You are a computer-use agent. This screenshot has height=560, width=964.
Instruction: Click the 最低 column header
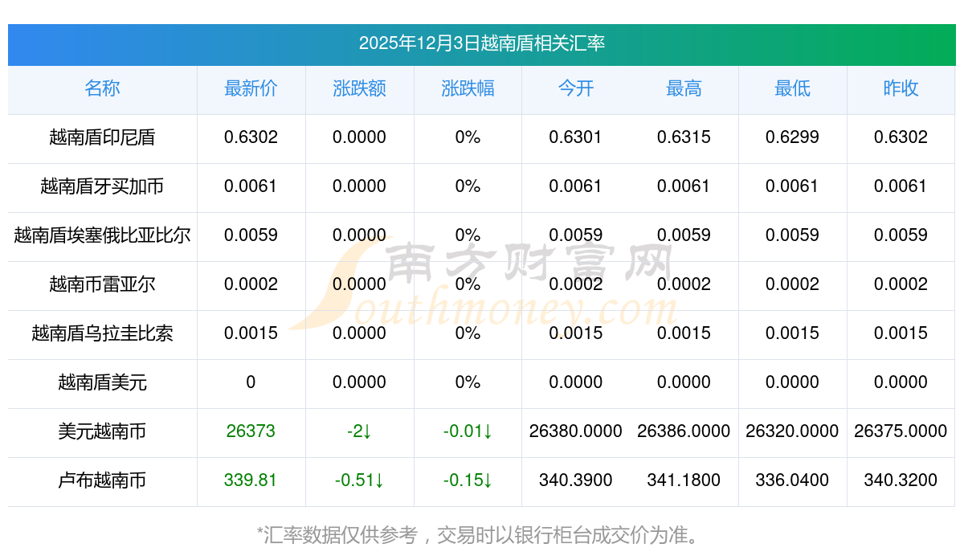(x=792, y=88)
